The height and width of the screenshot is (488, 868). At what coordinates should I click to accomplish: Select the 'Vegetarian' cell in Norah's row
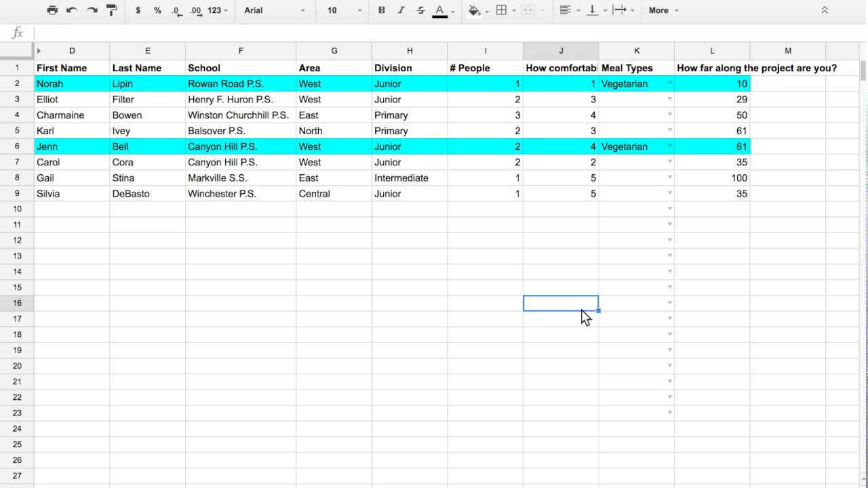pyautogui.click(x=637, y=83)
